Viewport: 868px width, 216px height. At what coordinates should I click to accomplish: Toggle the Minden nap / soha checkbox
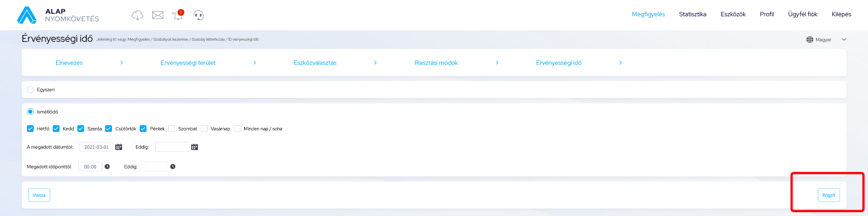pyautogui.click(x=237, y=129)
